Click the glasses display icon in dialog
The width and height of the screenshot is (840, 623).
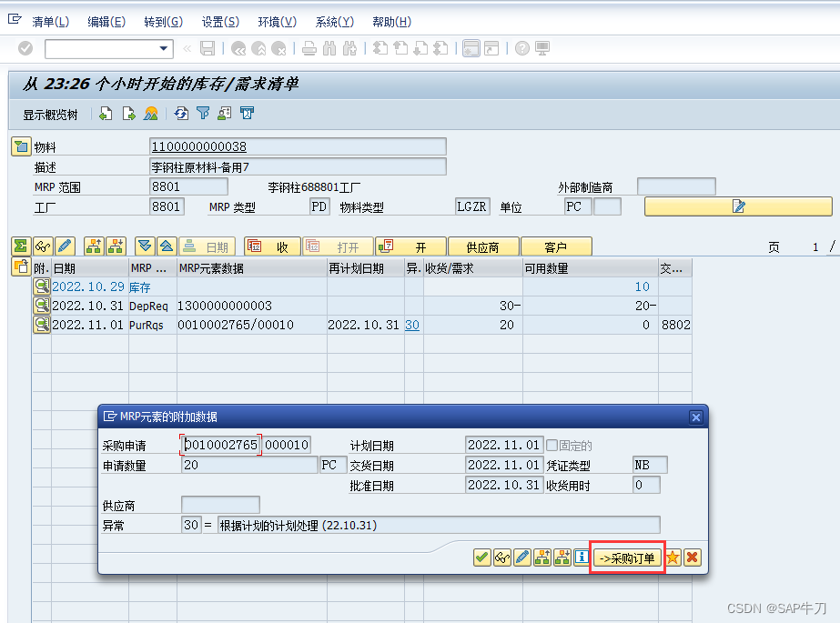coord(502,558)
